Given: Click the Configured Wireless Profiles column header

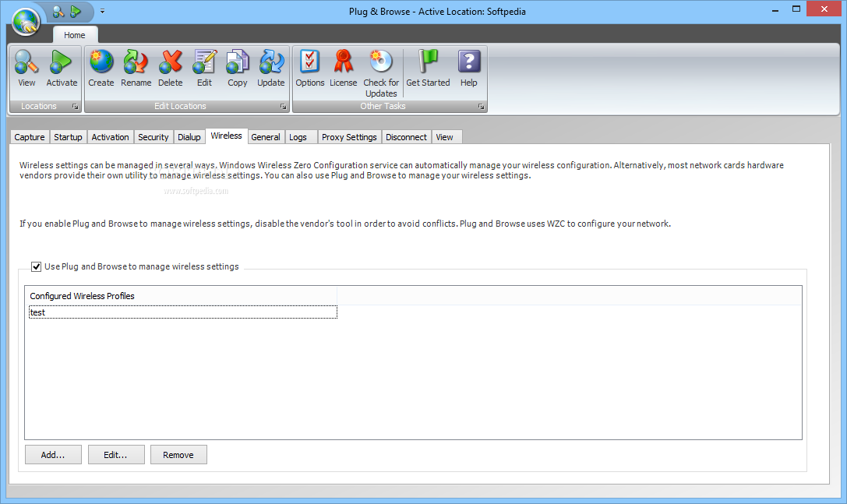Looking at the screenshot, I should (x=181, y=296).
